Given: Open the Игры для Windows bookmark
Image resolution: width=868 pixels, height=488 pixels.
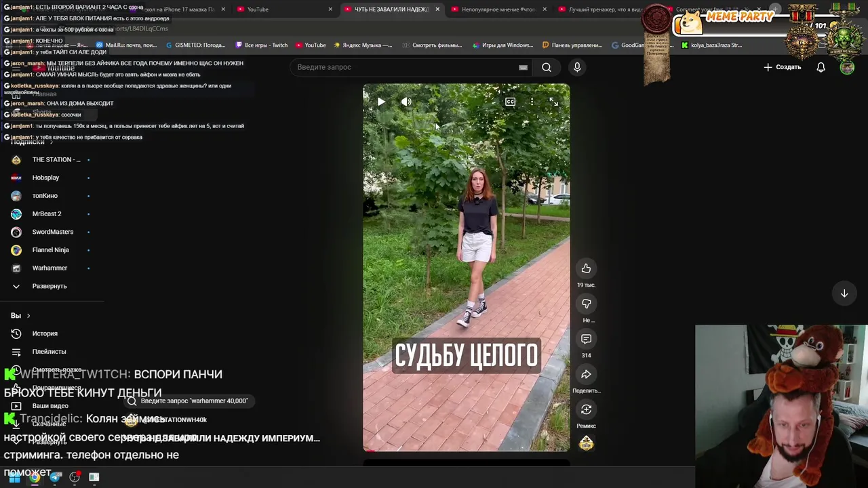Looking at the screenshot, I should pos(502,45).
